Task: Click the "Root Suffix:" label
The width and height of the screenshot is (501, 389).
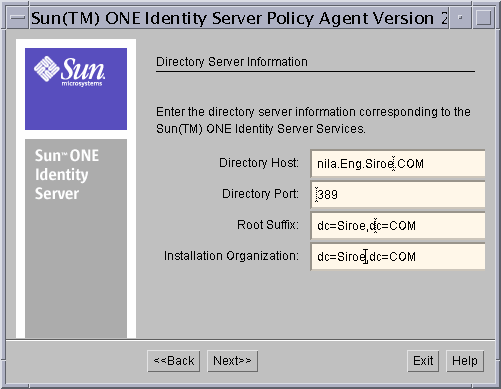Action: click(x=268, y=225)
